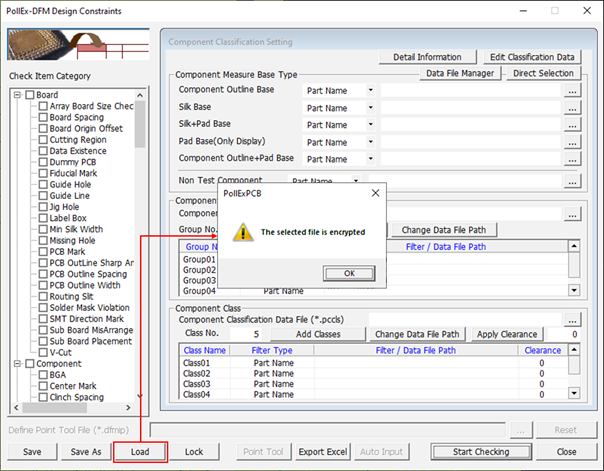Image resolution: width=604 pixels, height=471 pixels.
Task: Browse file for Pad Base(Only Display)
Action: 572,142
